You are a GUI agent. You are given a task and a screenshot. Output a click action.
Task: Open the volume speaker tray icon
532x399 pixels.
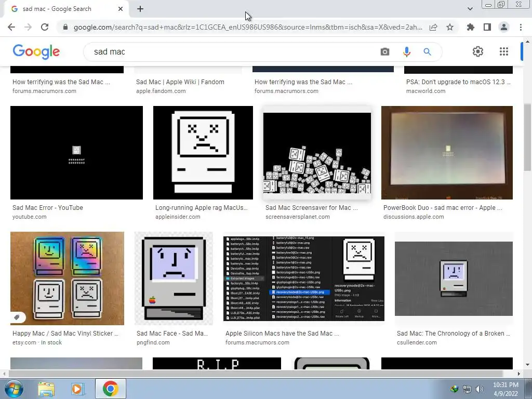point(480,389)
